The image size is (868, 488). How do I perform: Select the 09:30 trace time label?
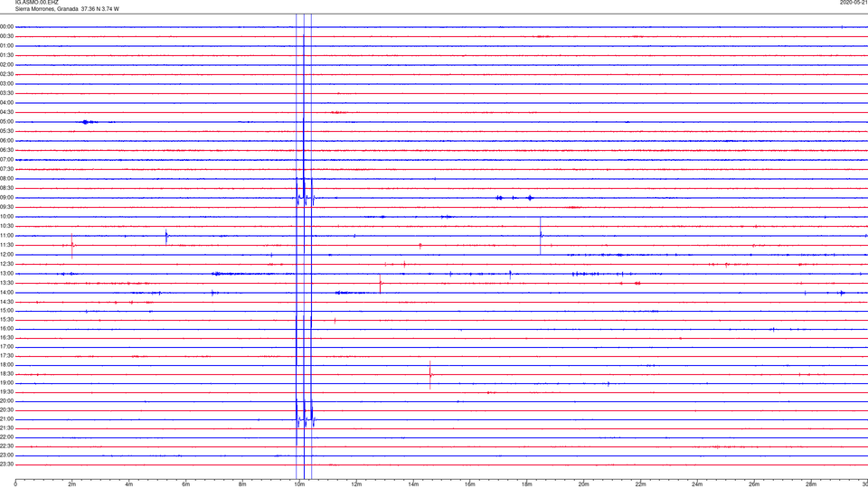click(x=6, y=207)
